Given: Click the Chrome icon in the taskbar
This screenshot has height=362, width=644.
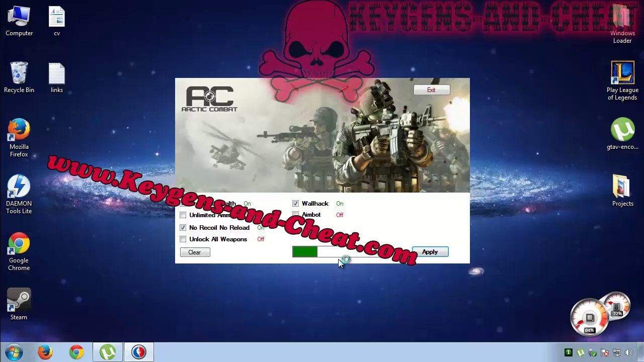Looking at the screenshot, I should [76, 352].
